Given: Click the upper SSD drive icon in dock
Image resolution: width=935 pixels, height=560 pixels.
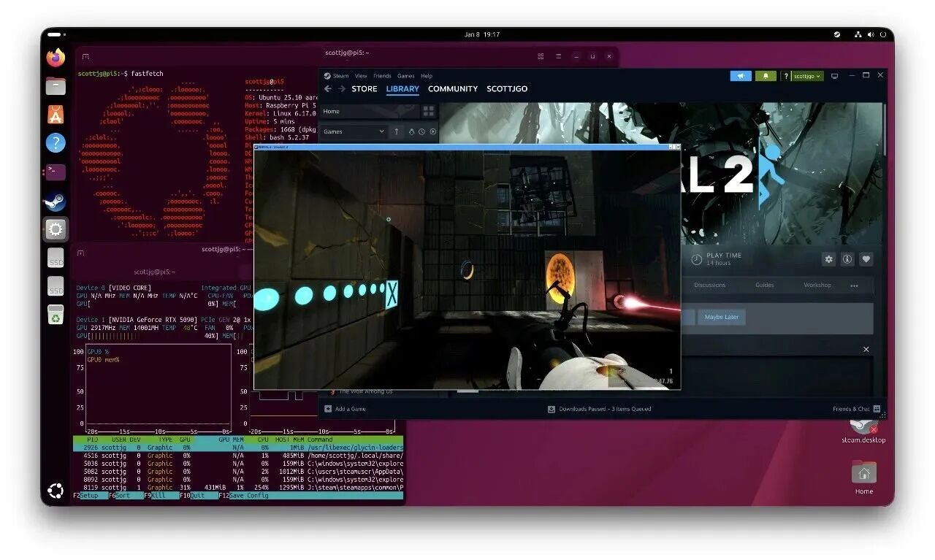Looking at the screenshot, I should click(x=56, y=258).
